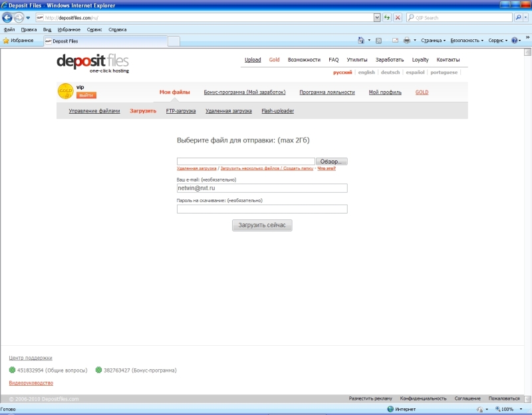Click the Избранное favorites star button
This screenshot has height=415, width=532.
point(19,41)
